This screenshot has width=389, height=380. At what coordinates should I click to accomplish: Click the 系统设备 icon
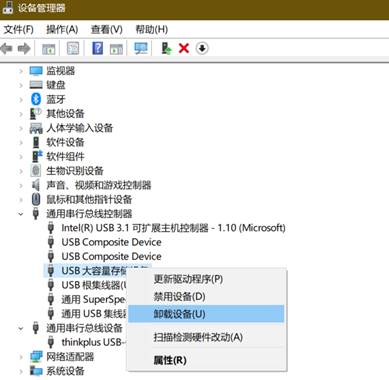tap(36, 371)
